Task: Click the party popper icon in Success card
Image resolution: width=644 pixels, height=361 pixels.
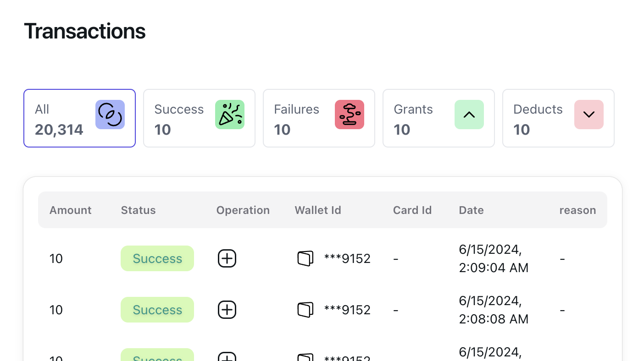Action: click(230, 115)
